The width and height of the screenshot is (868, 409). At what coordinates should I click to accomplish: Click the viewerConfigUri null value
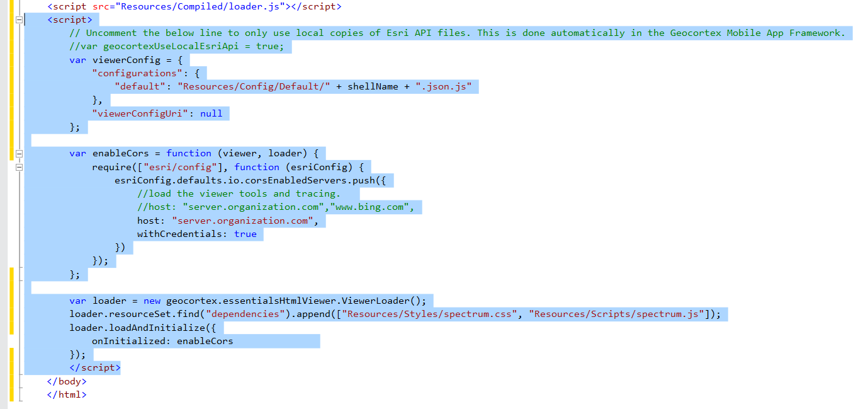coord(212,113)
